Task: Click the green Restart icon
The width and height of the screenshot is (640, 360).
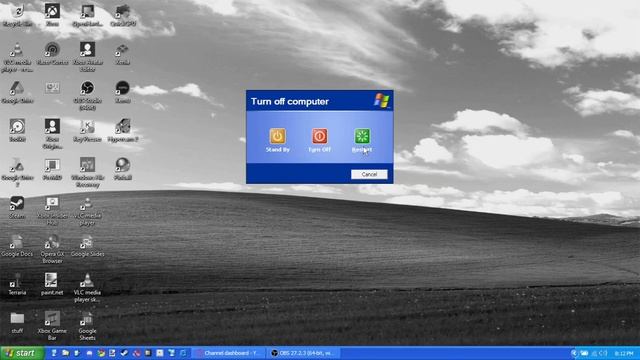Action: [362, 136]
